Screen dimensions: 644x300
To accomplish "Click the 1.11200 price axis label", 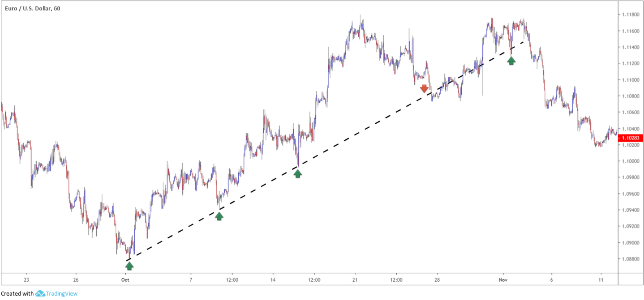I will click(631, 63).
